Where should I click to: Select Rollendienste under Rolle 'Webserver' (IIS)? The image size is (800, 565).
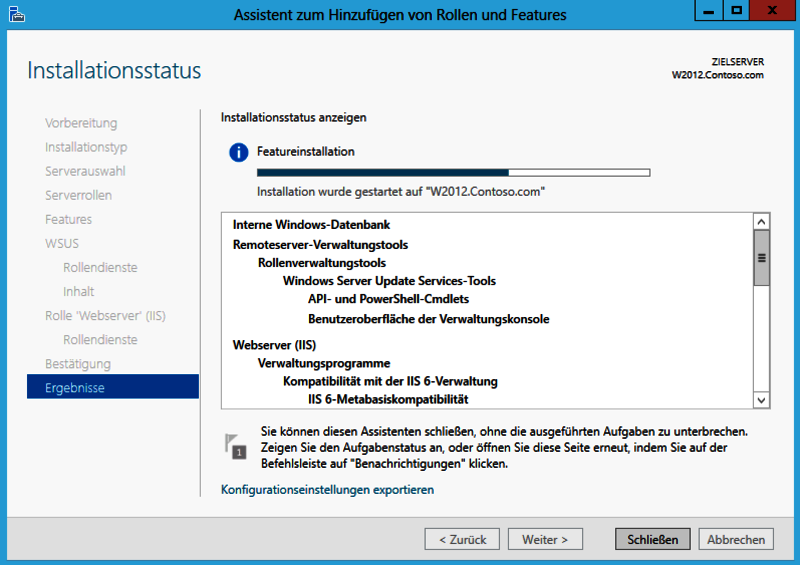[x=100, y=339]
